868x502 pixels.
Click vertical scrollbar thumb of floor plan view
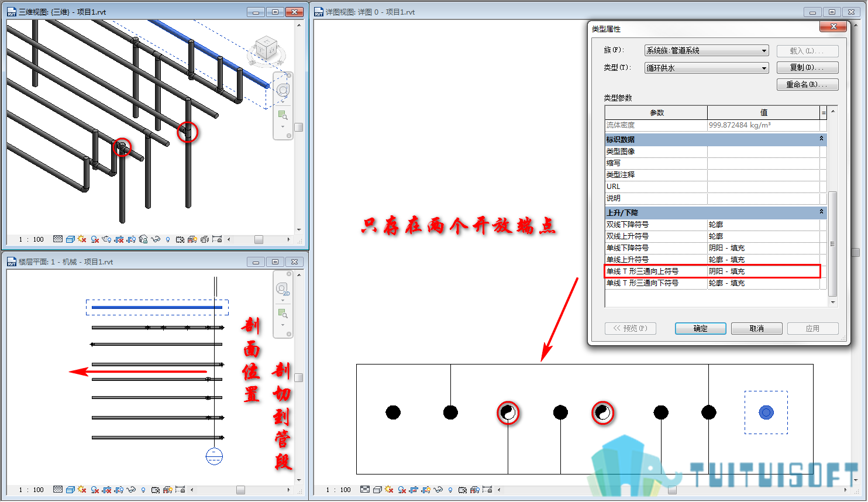point(298,377)
